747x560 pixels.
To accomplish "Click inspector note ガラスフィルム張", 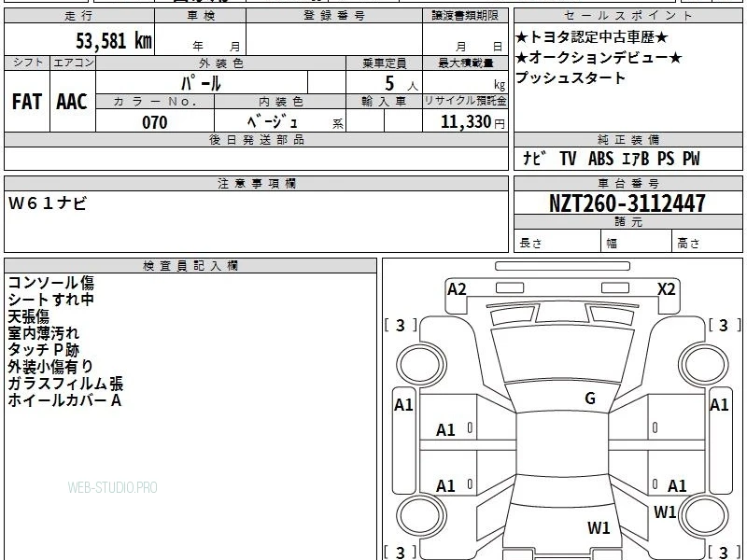I will point(65,384).
